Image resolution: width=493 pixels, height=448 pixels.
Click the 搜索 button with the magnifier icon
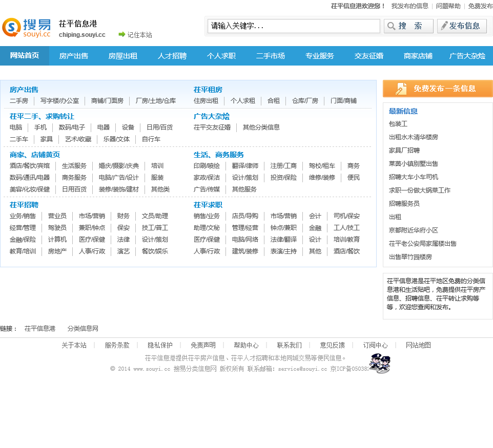pos(408,26)
